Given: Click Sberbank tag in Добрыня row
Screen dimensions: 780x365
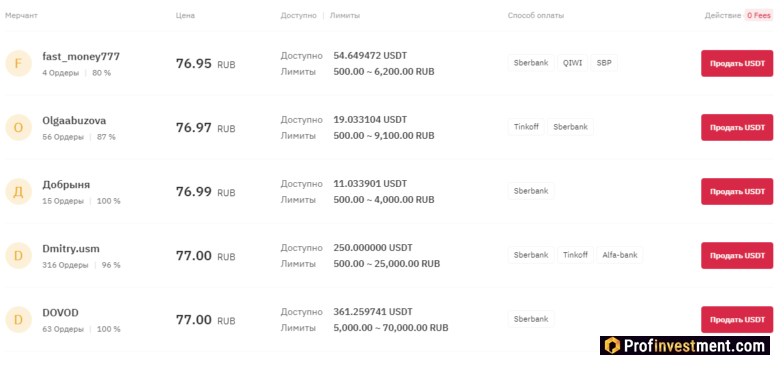Looking at the screenshot, I should pyautogui.click(x=531, y=191).
